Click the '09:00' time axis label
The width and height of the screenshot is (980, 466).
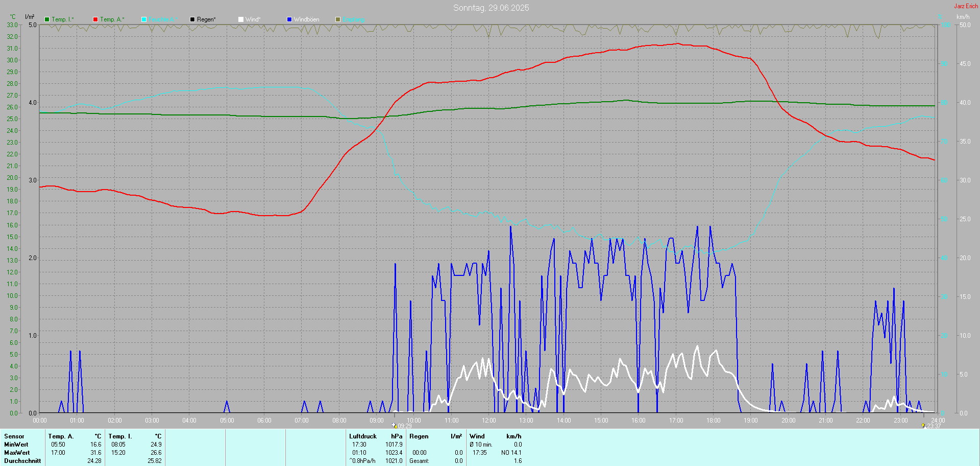[377, 421]
